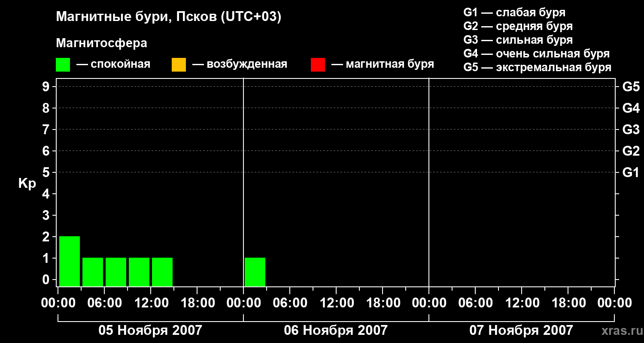Select the green bar on 06 Ноября
The image size is (644, 343).
pos(255,272)
